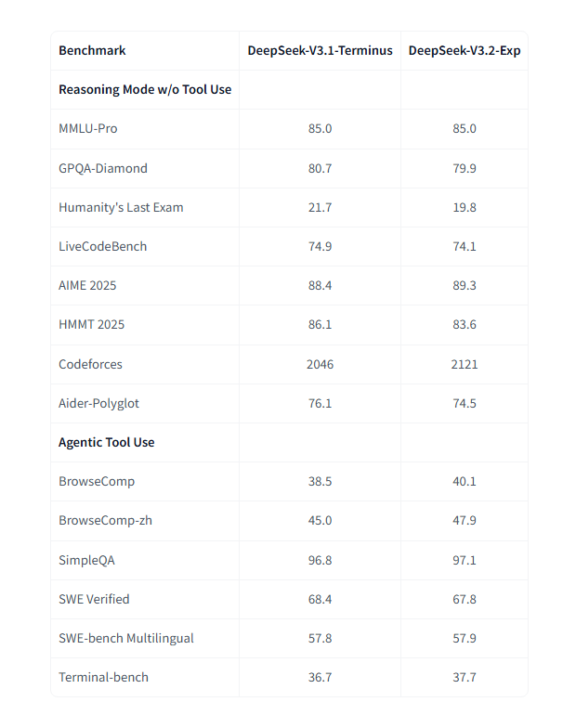Click the BrowseComp-zh row label

[106, 520]
